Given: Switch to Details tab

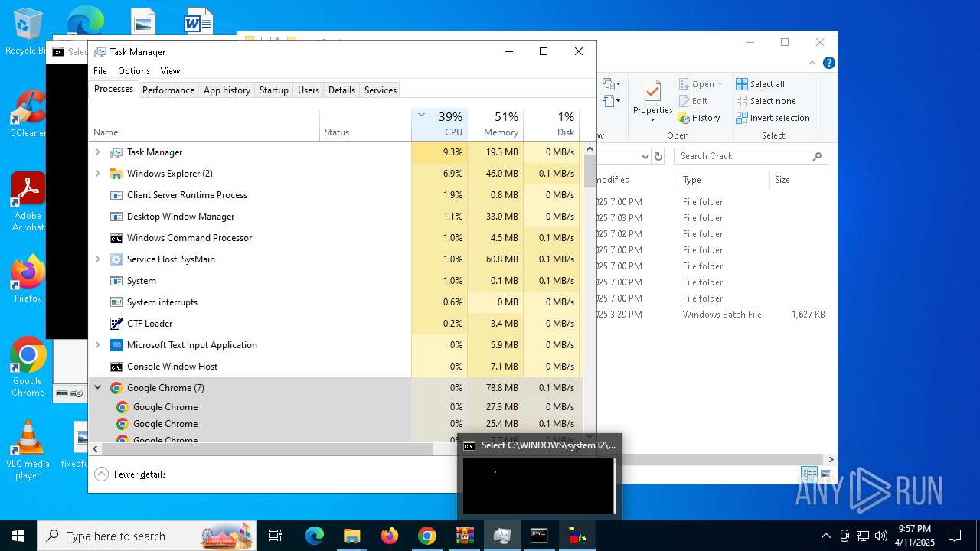Looking at the screenshot, I should 341,90.
